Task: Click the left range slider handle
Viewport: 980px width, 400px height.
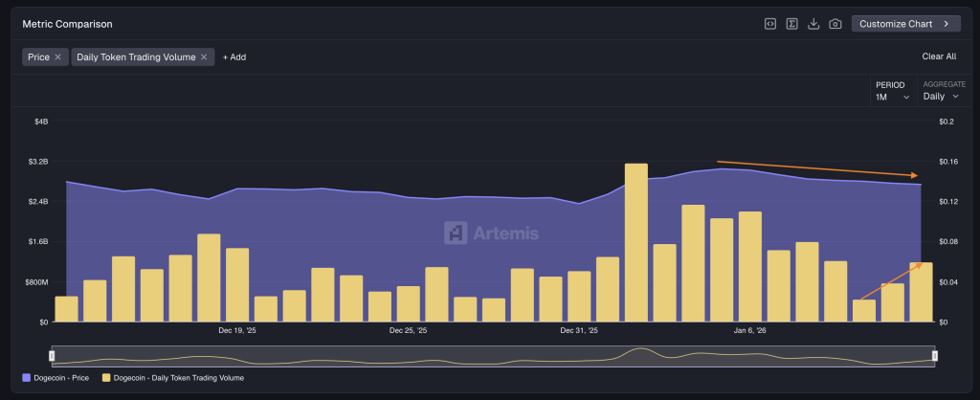Action: 53,356
